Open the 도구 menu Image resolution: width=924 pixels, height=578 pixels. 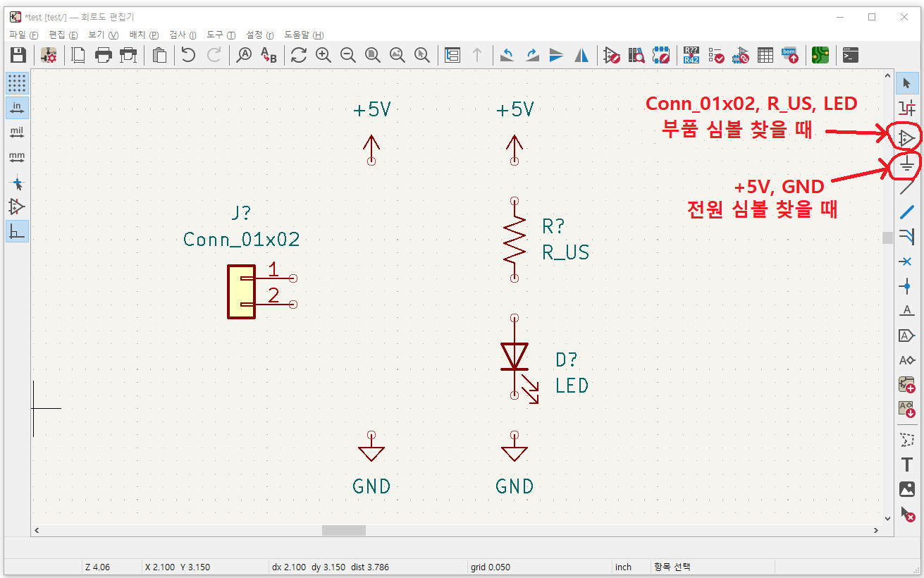[x=221, y=35]
